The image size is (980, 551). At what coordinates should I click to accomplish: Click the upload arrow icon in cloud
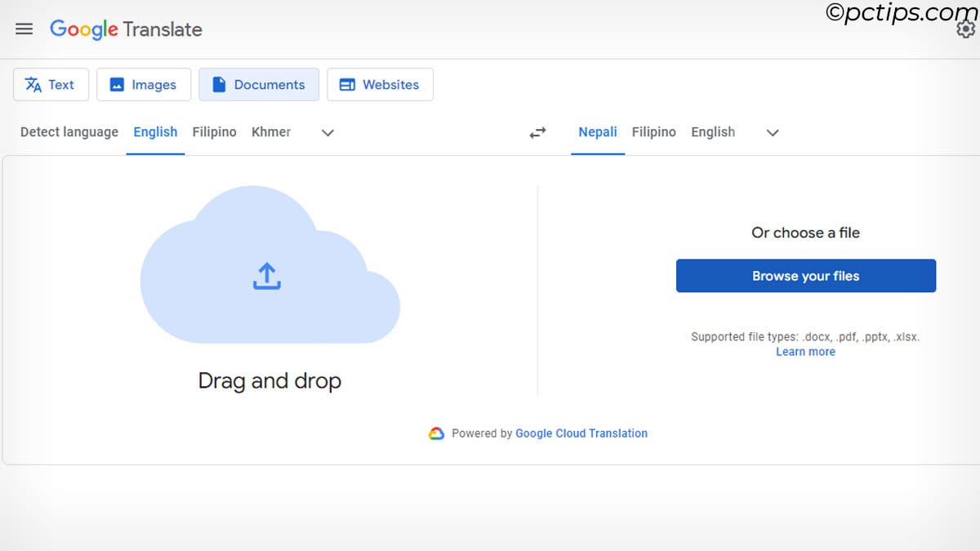pyautogui.click(x=266, y=276)
